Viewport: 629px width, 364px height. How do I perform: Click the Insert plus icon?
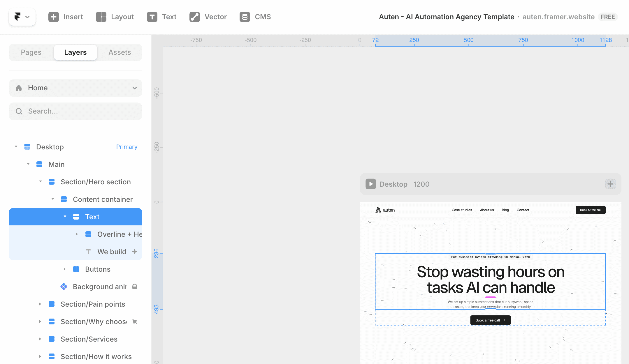click(x=53, y=17)
